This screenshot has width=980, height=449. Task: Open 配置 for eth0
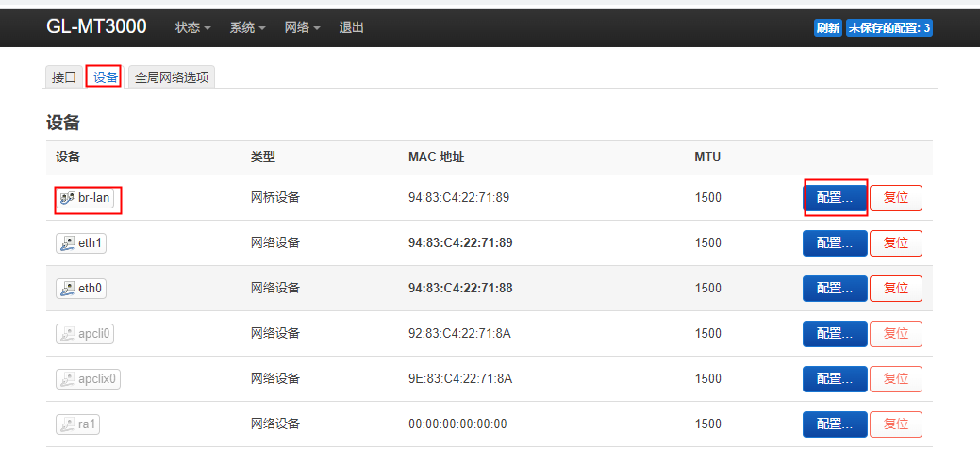[x=835, y=289]
